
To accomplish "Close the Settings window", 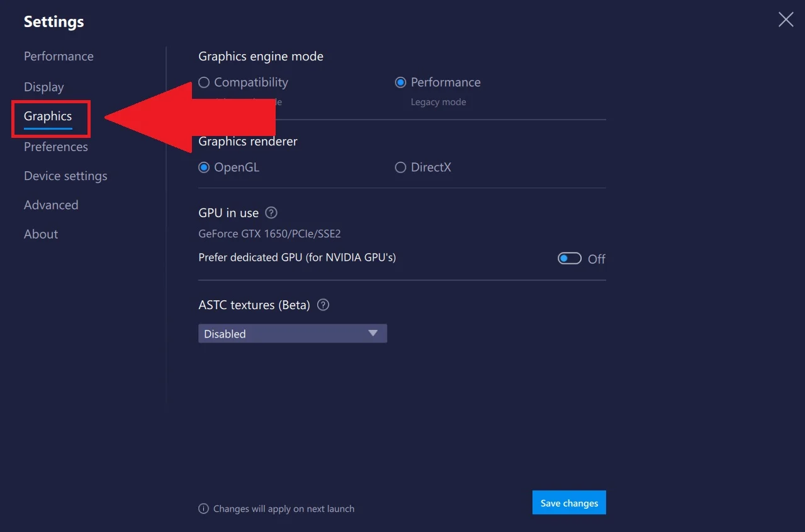I will (785, 20).
